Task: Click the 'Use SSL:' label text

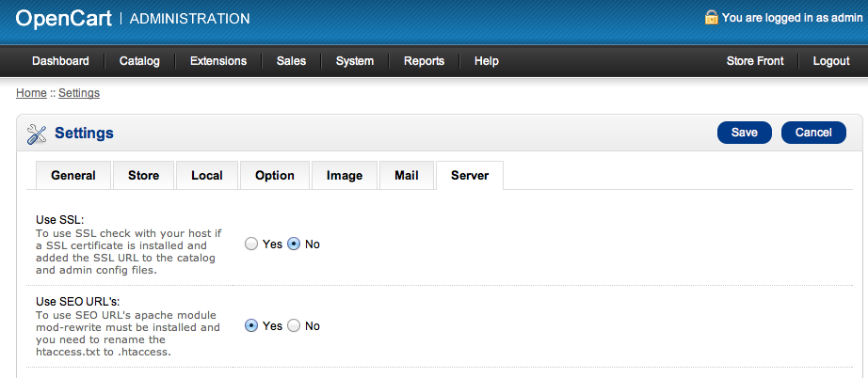Action: tap(60, 219)
